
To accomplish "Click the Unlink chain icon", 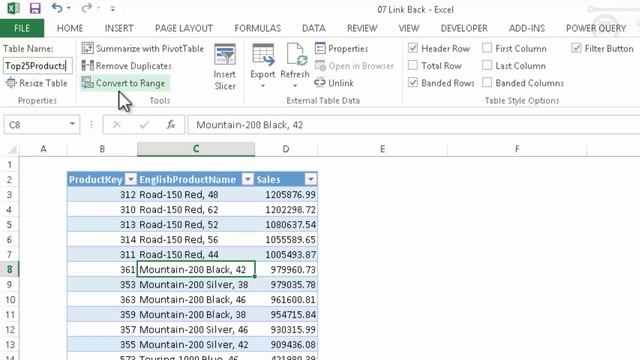I will (x=320, y=83).
